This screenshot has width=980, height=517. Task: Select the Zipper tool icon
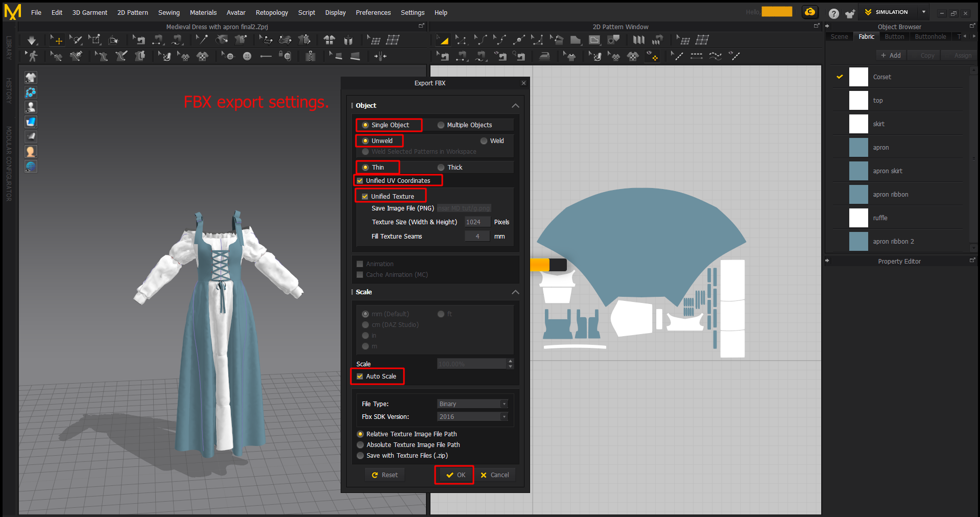point(310,56)
